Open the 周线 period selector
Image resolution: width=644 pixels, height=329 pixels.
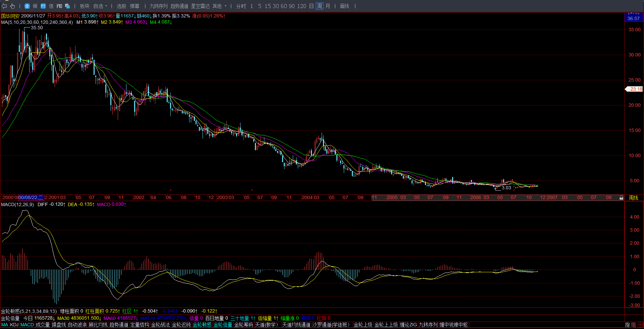[x=634, y=198]
